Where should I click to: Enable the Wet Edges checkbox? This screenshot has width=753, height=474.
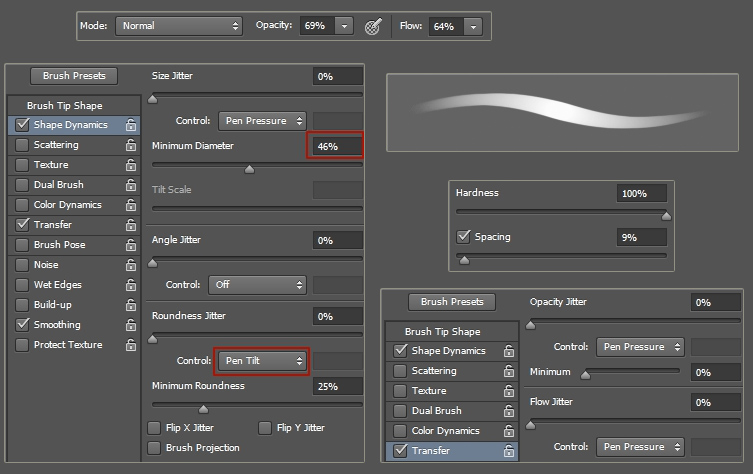pos(22,285)
